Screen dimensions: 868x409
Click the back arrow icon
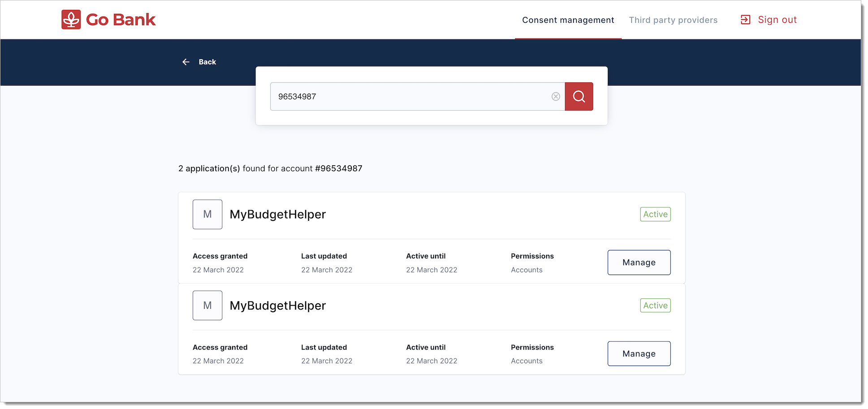pyautogui.click(x=186, y=62)
